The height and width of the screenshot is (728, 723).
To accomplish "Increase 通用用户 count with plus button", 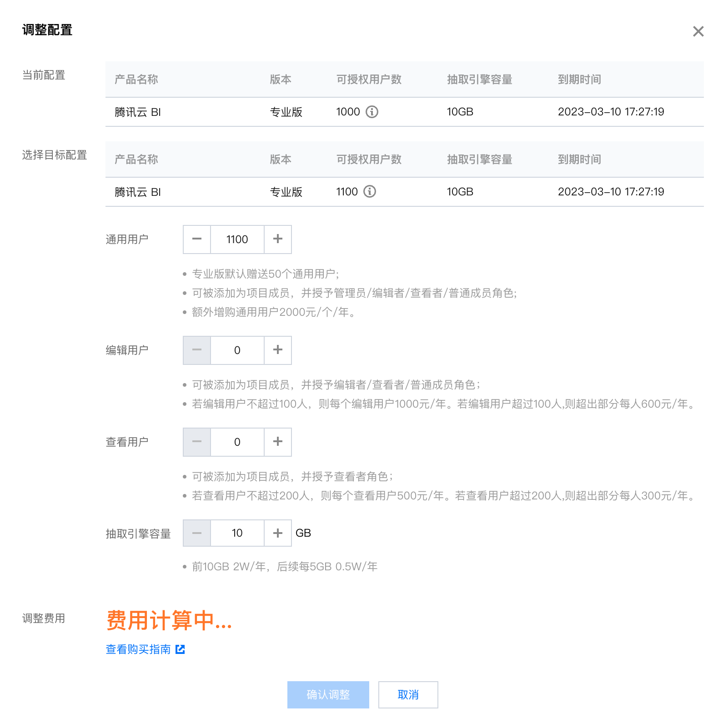I will [278, 239].
